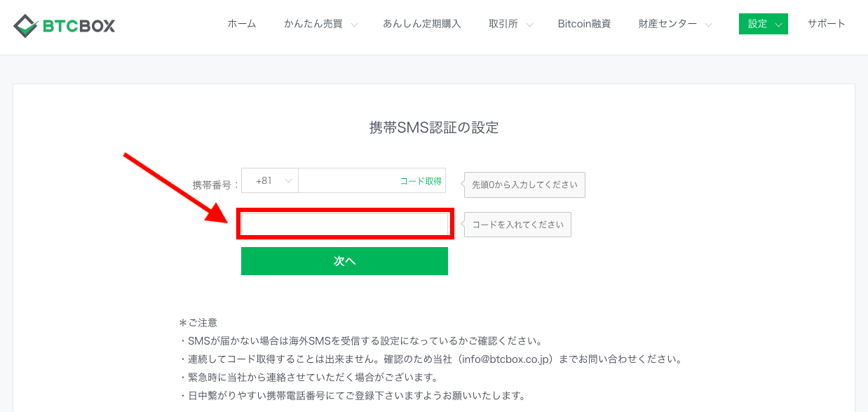
Task: Click the 携帯番号 label
Action: point(215,185)
